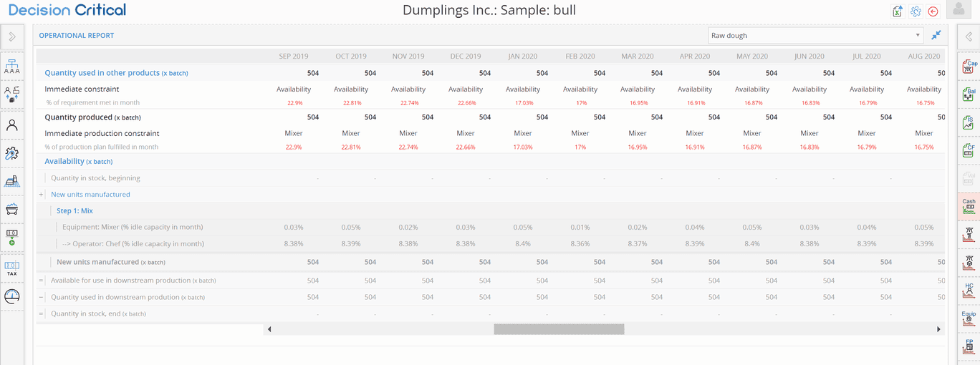This screenshot has width=980, height=365.
Task: Open the Raw dough product dropdown
Action: 815,35
